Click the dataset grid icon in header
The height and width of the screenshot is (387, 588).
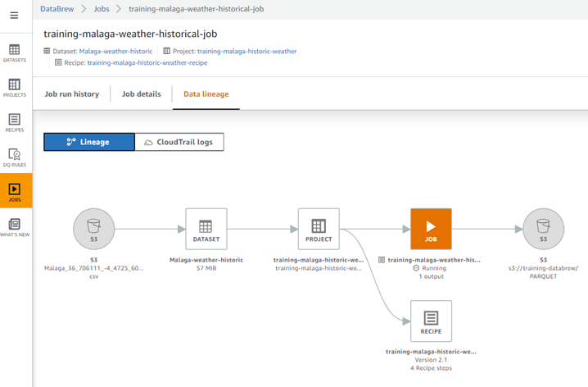[x=47, y=51]
